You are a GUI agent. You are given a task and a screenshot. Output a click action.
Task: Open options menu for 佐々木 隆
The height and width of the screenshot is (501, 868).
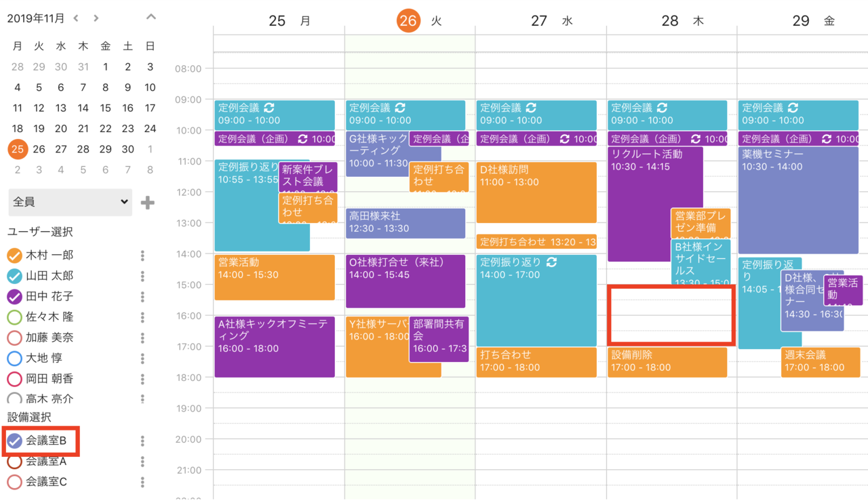tap(142, 317)
